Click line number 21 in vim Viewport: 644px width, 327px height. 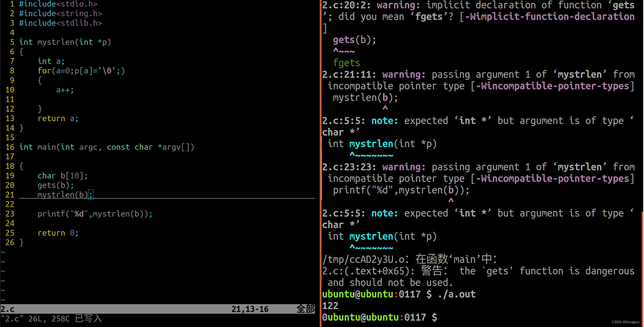[10, 195]
